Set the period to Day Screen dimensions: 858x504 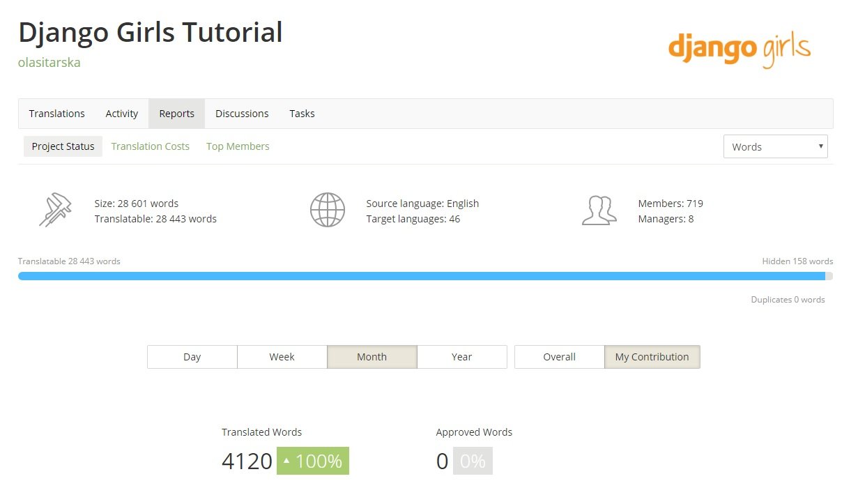pos(192,357)
